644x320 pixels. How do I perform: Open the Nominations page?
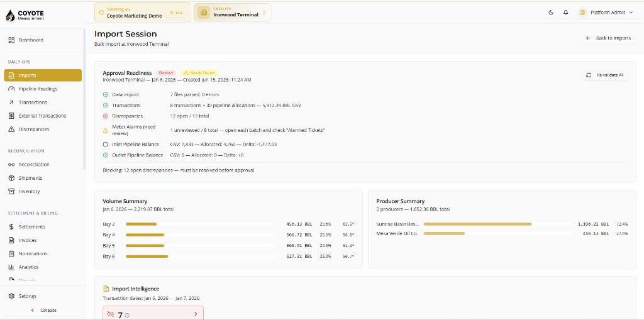[x=43, y=254]
